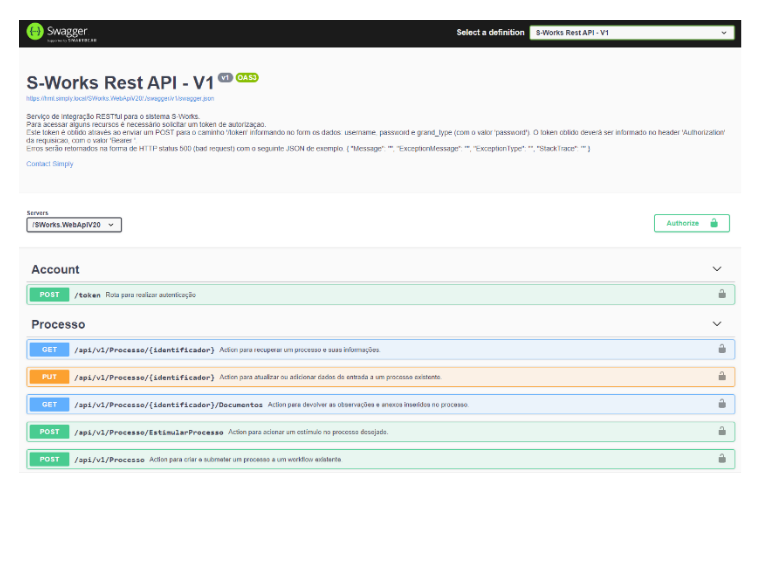
Task: Click the V1 version badge
Action: point(225,78)
